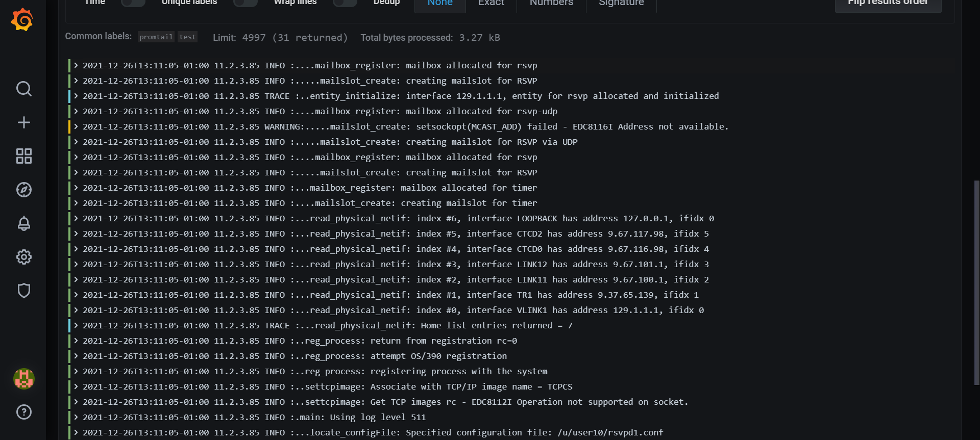Click the vertical scrollbar thumb
Image resolution: width=980 pixels, height=440 pixels.
click(977, 282)
